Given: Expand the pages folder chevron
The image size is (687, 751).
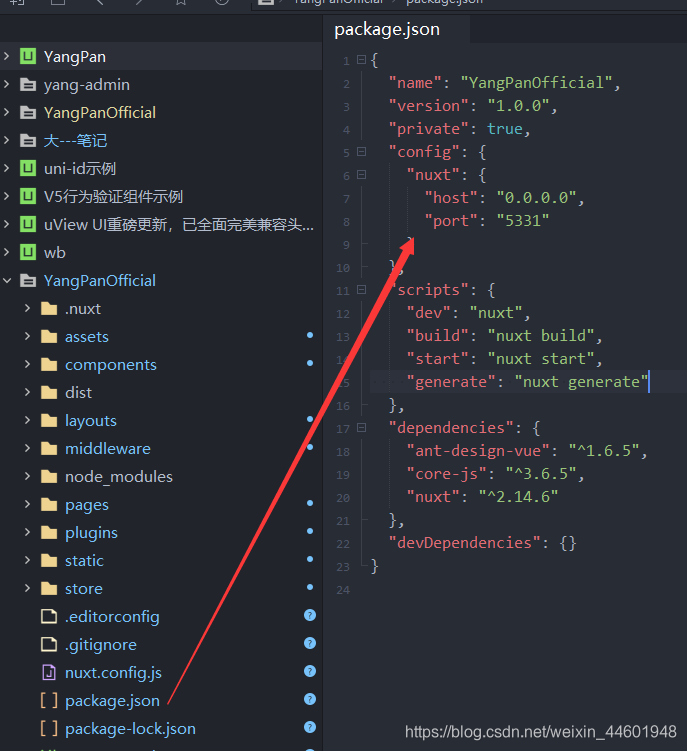Looking at the screenshot, I should click(x=27, y=504).
